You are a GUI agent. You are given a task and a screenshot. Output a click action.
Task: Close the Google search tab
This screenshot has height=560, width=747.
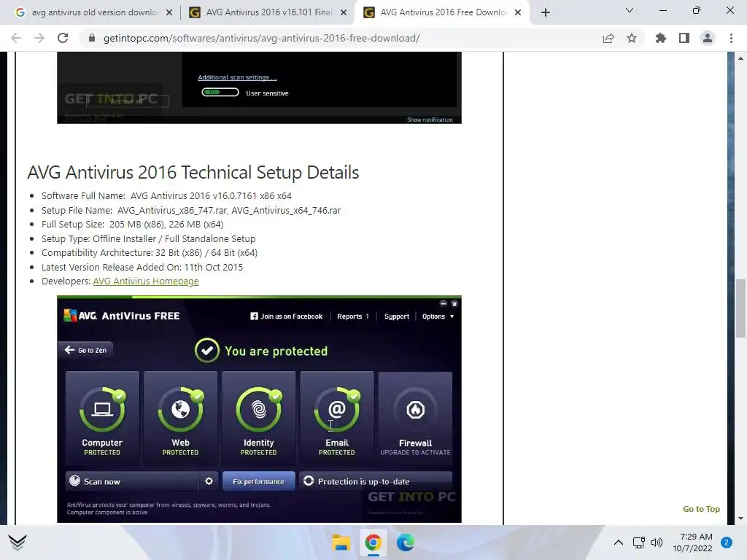click(169, 12)
